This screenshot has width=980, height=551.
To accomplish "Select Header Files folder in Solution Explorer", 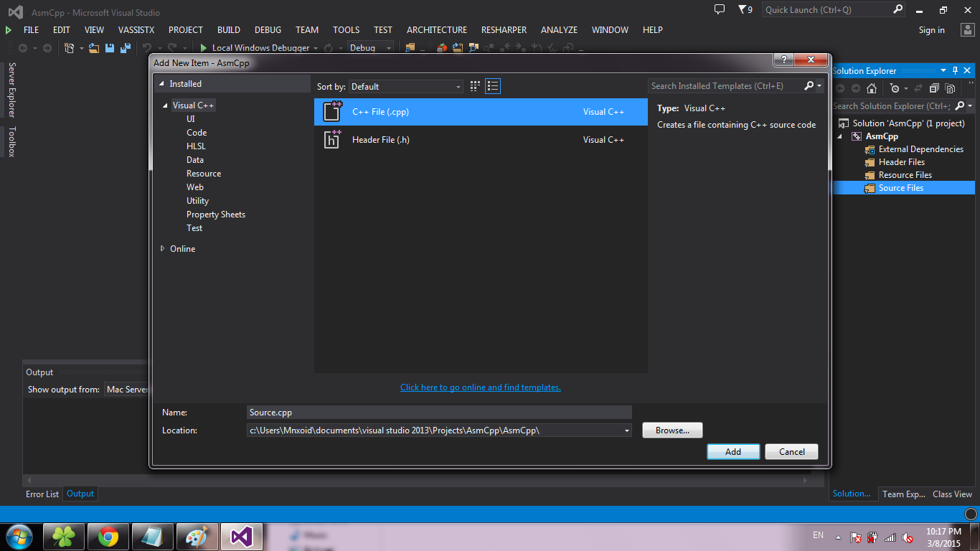I will [902, 162].
